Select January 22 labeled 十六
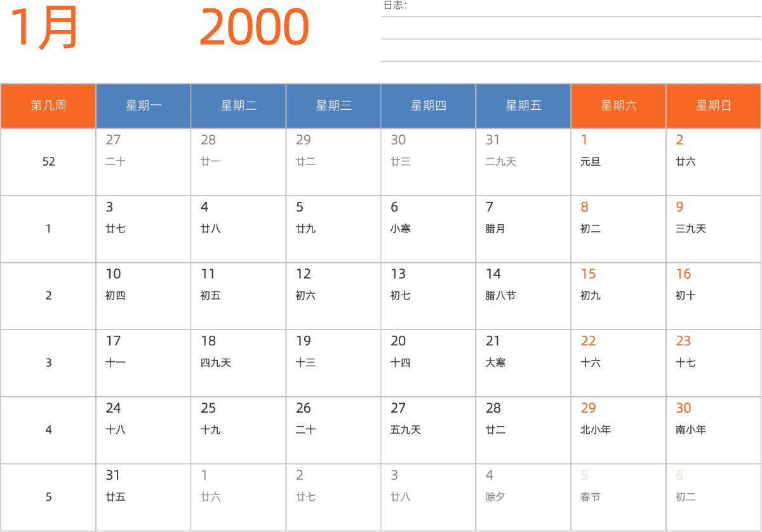Image resolution: width=762 pixels, height=532 pixels. coord(618,363)
